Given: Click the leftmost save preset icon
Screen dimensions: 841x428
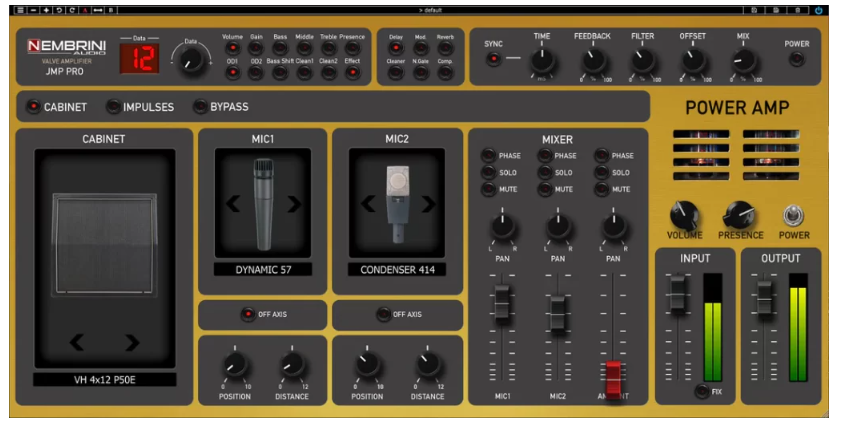Looking at the screenshot, I should [x=754, y=10].
